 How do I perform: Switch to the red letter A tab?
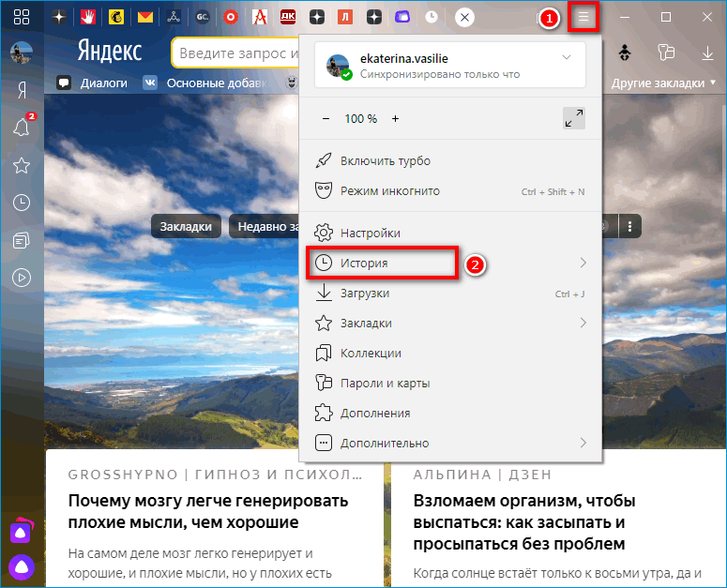click(x=260, y=17)
